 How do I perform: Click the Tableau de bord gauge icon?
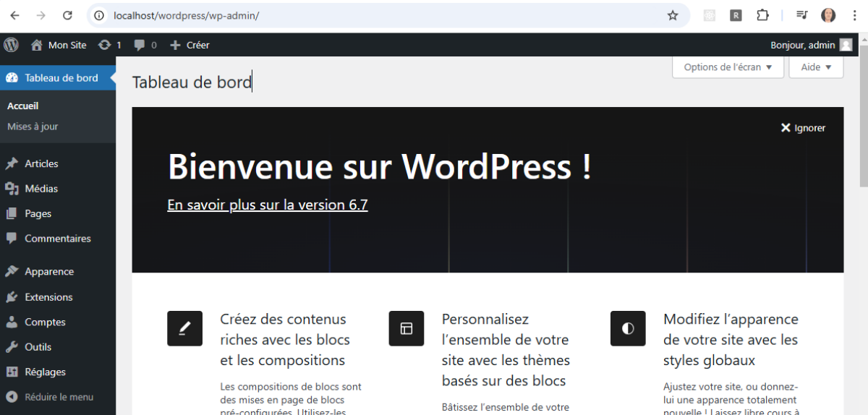[x=12, y=78]
